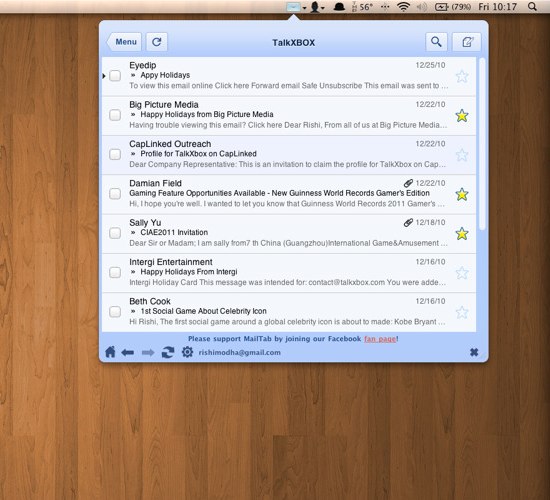Open 1st Social Game About Celebrity Icon message

point(203,311)
